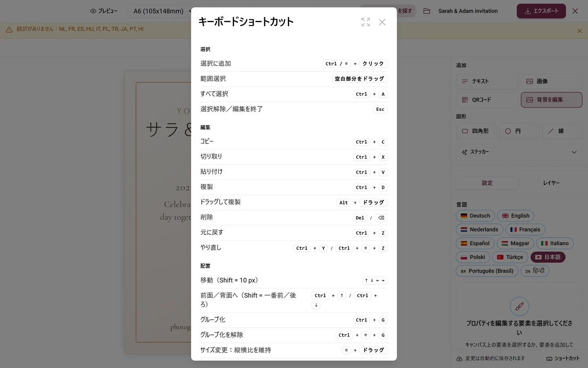
Task: Expand the ステッカー sticker section
Action: pyautogui.click(x=519, y=152)
